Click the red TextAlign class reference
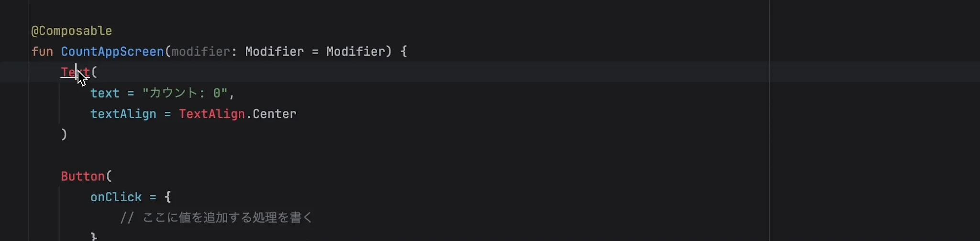 tap(212, 114)
